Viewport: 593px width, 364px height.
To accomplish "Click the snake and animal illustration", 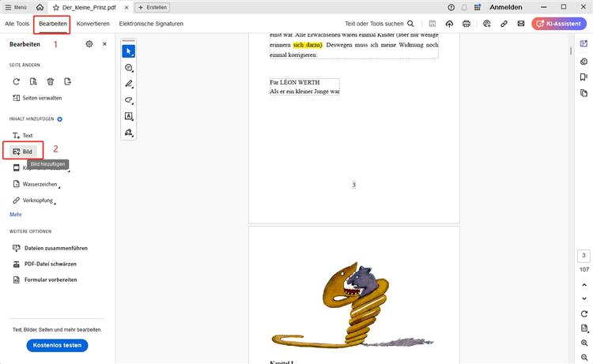I will point(353,304).
